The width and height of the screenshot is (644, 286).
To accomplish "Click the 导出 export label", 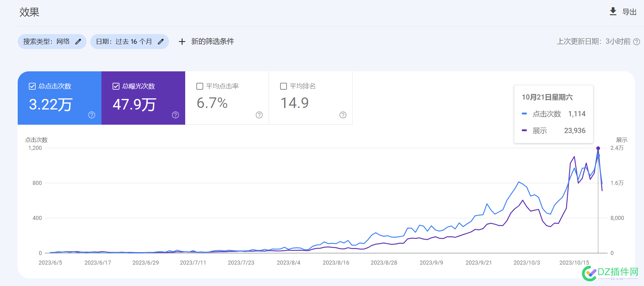I will click(x=629, y=12).
